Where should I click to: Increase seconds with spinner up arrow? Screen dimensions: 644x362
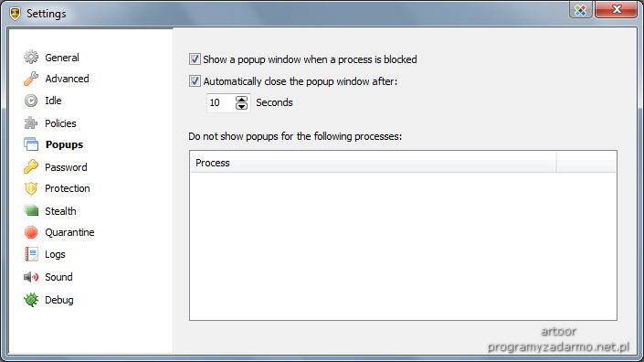(x=241, y=99)
